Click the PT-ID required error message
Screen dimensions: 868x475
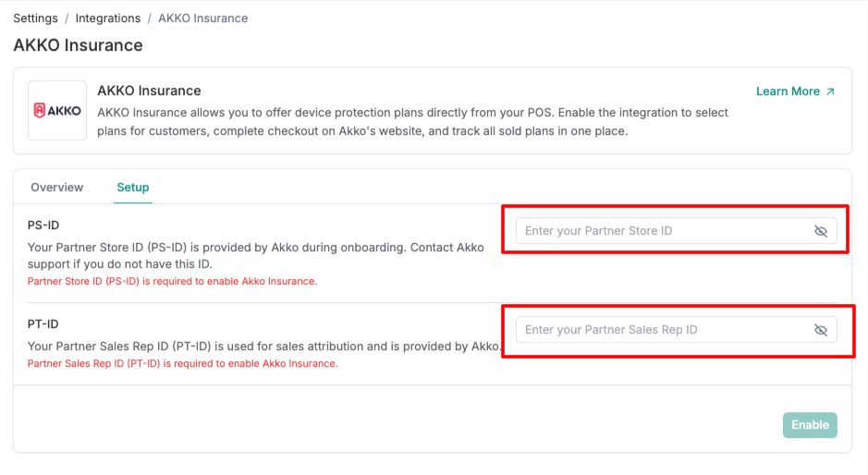click(182, 364)
